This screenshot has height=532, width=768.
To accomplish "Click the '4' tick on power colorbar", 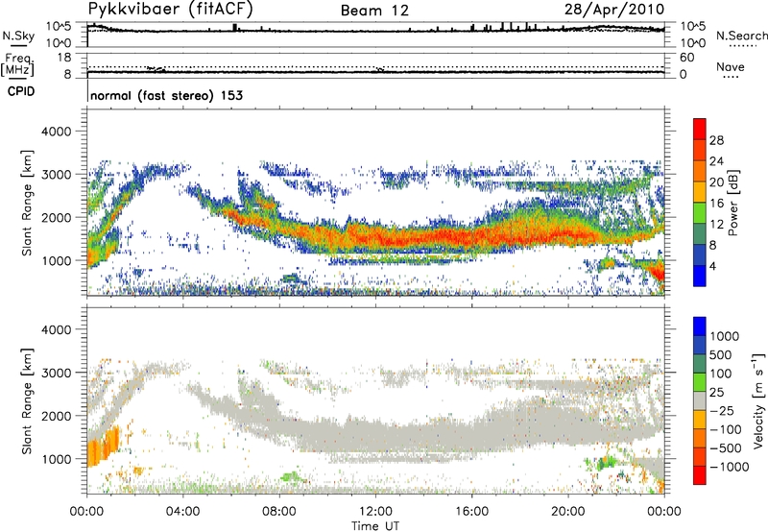I will 712,266.
